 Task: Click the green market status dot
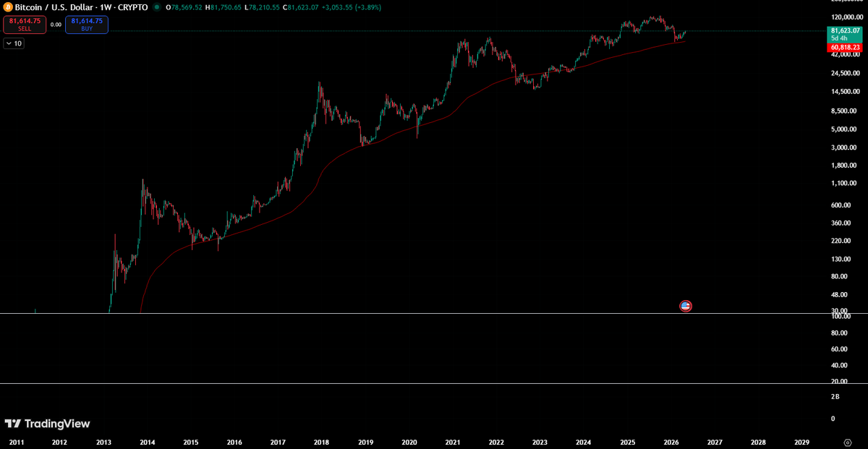click(x=157, y=7)
